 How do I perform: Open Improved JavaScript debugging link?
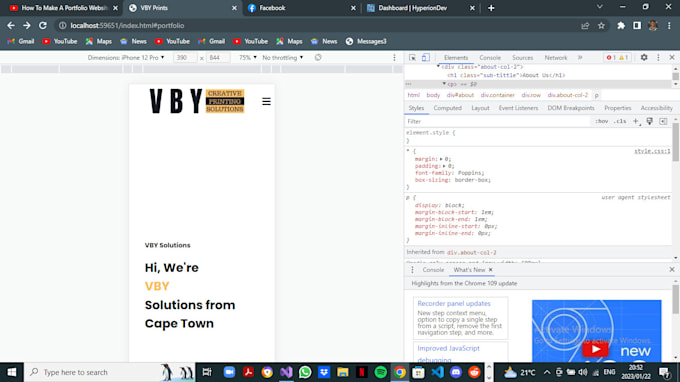[448, 354]
